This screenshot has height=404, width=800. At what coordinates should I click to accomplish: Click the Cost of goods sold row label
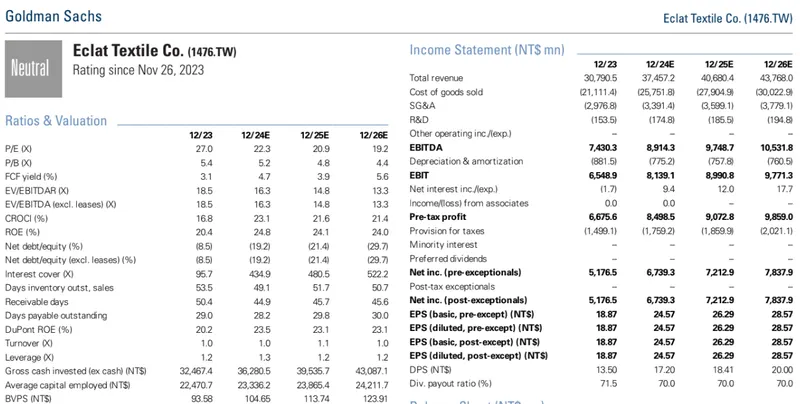[446, 92]
